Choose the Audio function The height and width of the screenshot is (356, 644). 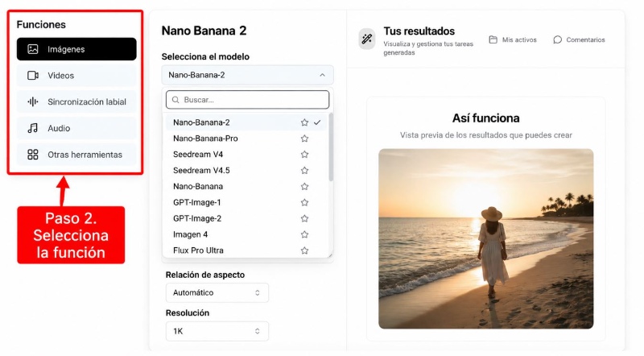click(76, 128)
